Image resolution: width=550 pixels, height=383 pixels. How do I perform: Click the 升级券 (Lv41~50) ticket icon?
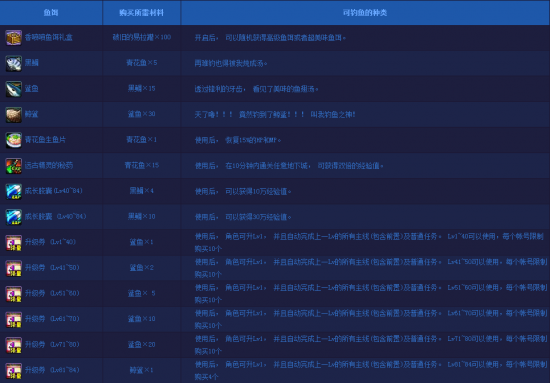click(14, 268)
